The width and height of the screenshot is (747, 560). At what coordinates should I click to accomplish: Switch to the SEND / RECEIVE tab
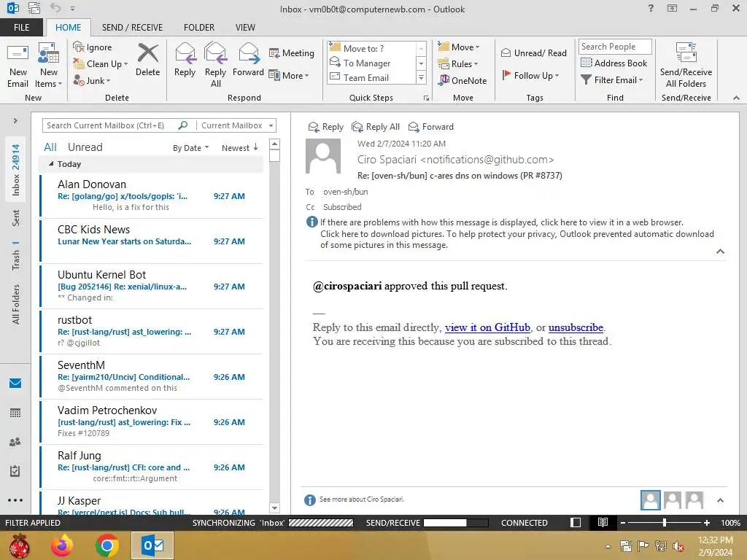click(133, 27)
